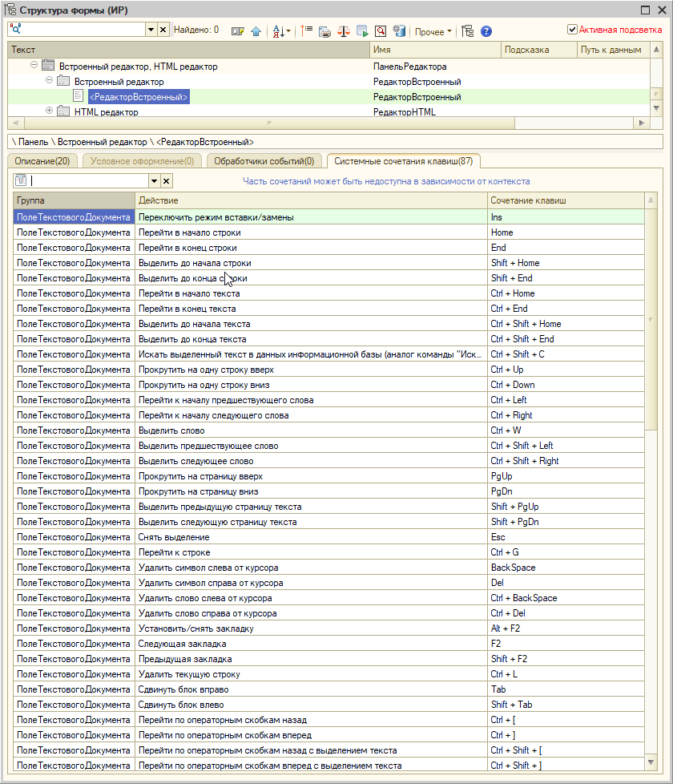
Task: Click the breadcrumb path field
Action: pos(335,142)
